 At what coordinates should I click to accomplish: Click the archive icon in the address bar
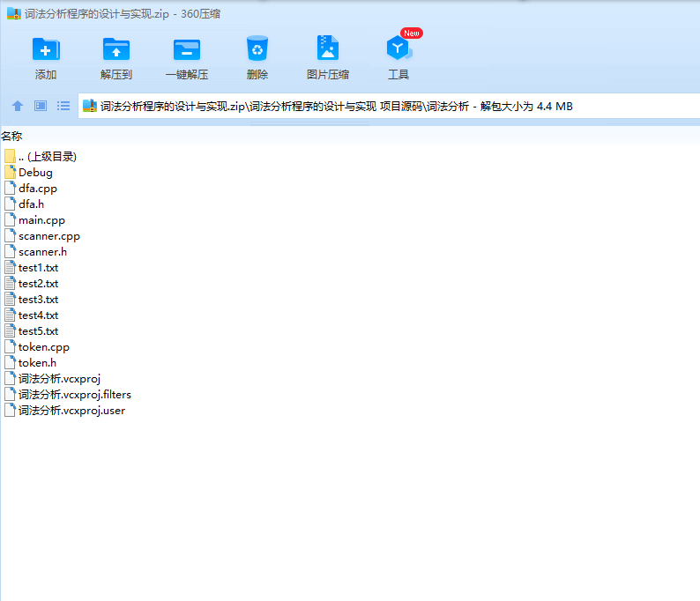pyautogui.click(x=90, y=106)
